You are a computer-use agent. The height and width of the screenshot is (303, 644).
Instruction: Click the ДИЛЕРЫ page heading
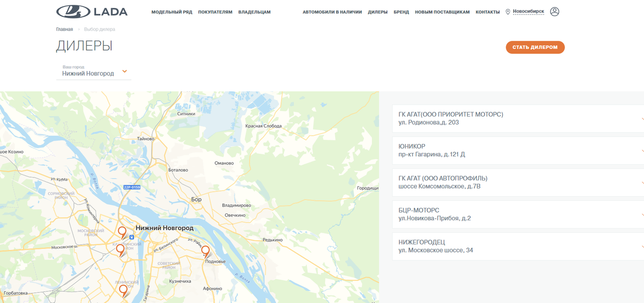[84, 46]
